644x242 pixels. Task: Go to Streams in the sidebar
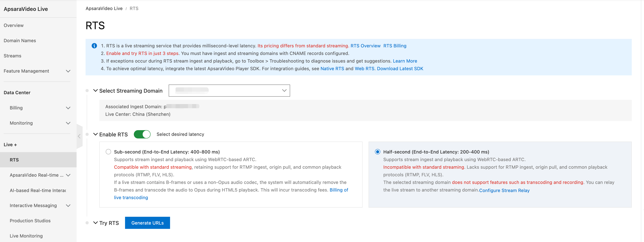click(12, 56)
